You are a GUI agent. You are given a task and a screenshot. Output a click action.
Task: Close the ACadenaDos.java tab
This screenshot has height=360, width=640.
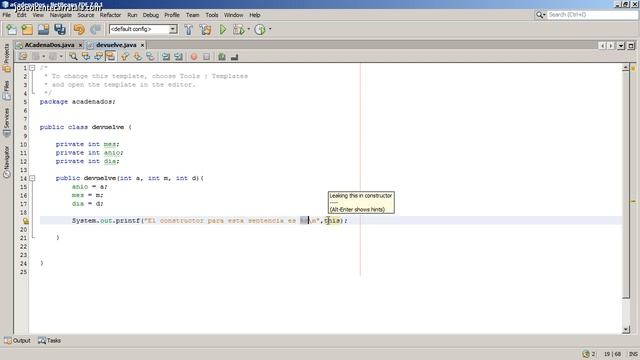(x=80, y=45)
